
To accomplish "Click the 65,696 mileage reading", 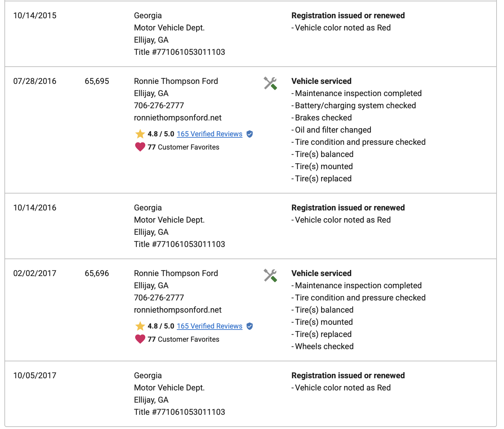I will tap(97, 273).
